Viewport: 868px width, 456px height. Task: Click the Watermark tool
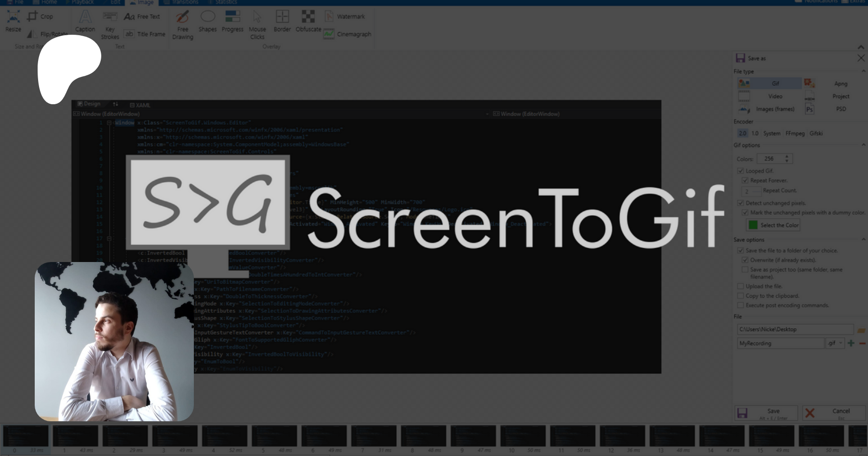click(344, 16)
